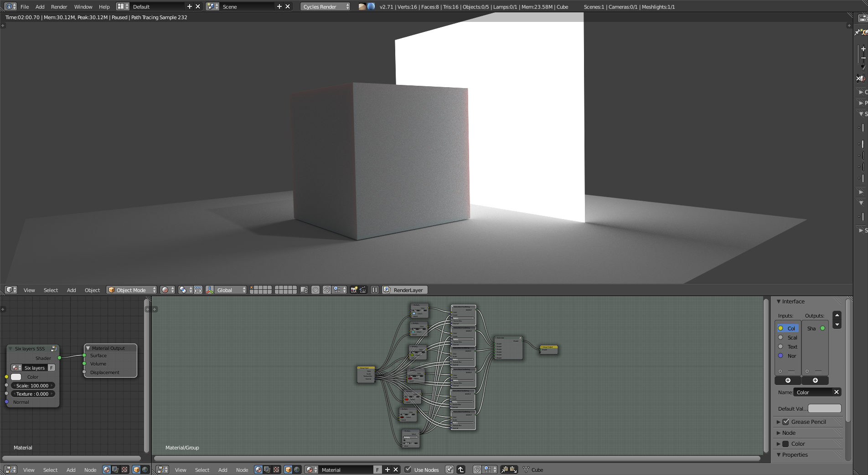Toggle the Color panel checkbox
Screen dimensions: 868x475
click(786, 444)
